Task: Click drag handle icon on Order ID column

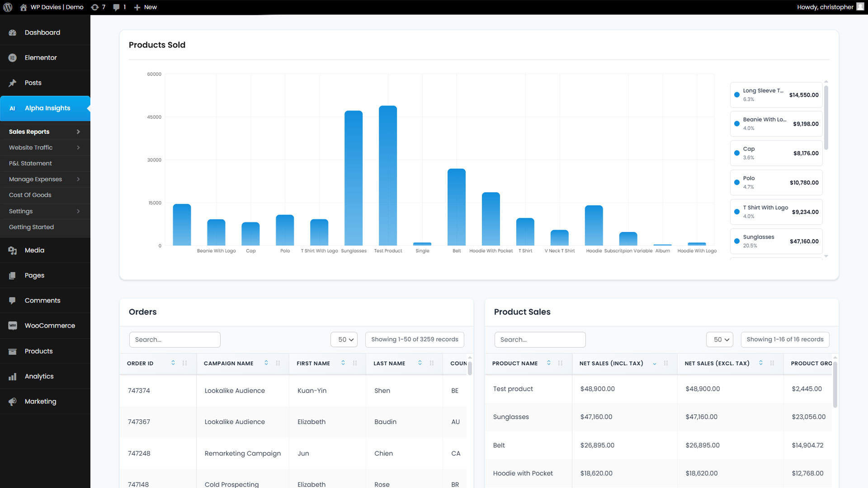Action: point(184,363)
